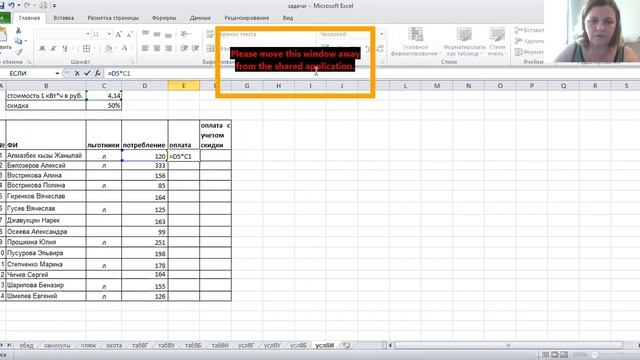The image size is (640, 360).
Task: Select column E header
Action: 184,86
